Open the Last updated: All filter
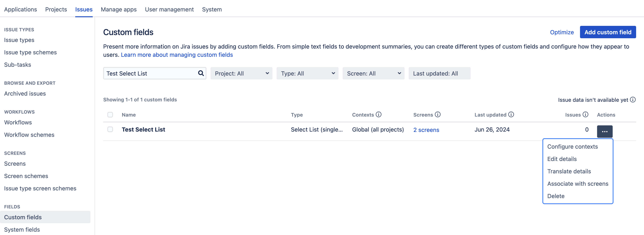The image size is (644, 235). 439,73
